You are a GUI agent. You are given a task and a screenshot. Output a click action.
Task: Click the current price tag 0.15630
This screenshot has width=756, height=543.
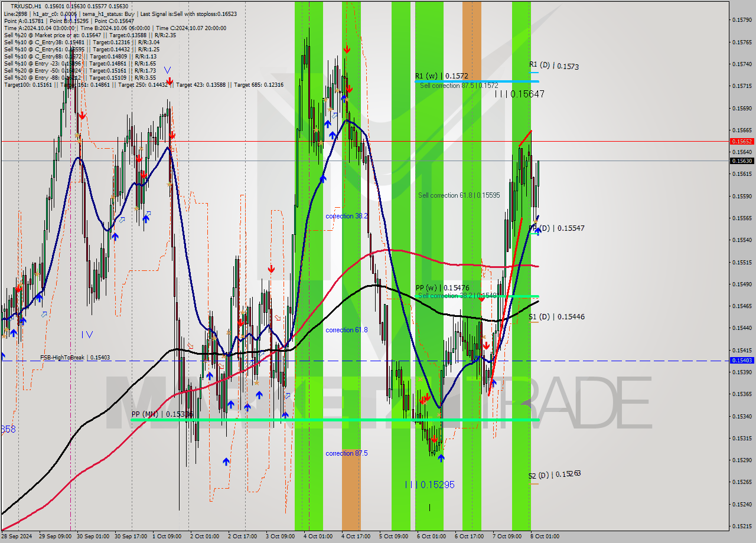741,161
